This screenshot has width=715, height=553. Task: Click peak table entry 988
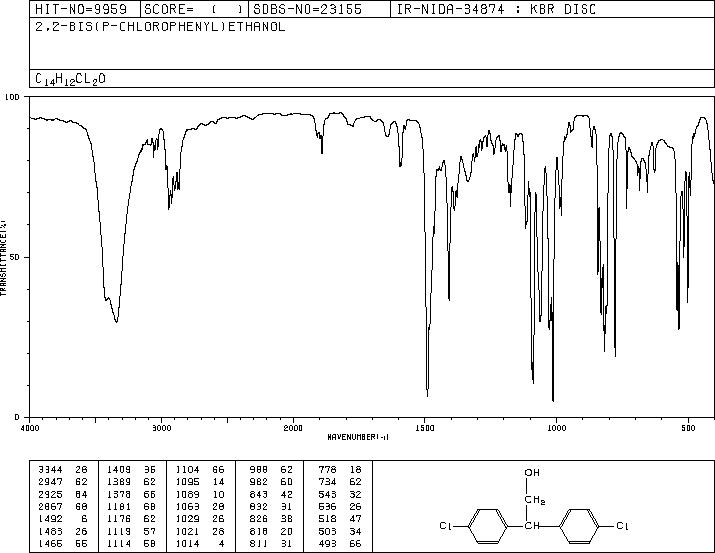pos(259,470)
